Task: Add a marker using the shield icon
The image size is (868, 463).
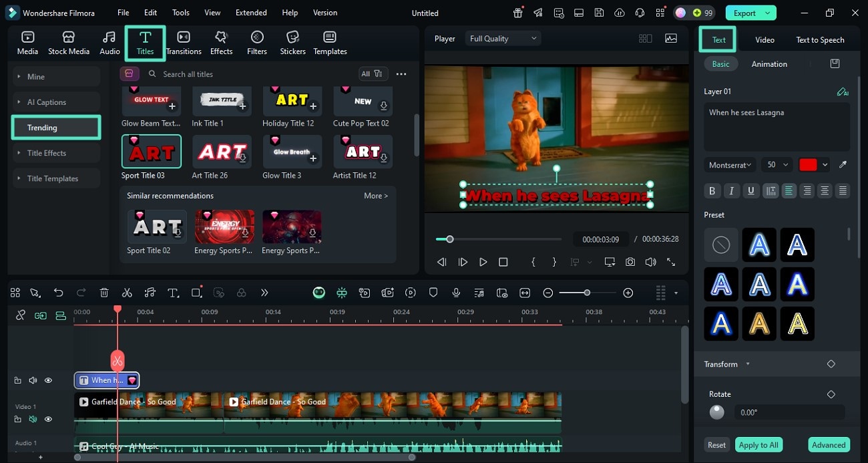Action: coord(433,293)
